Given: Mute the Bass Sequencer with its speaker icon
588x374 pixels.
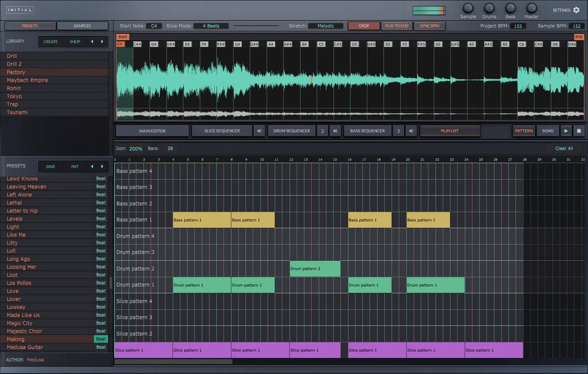Looking at the screenshot, I should [x=411, y=131].
